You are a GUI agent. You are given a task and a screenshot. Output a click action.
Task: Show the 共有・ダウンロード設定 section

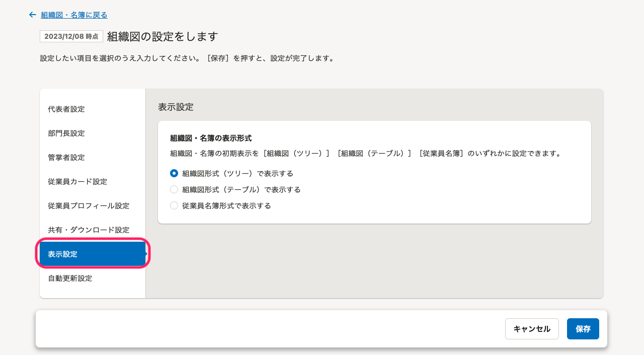(x=89, y=230)
